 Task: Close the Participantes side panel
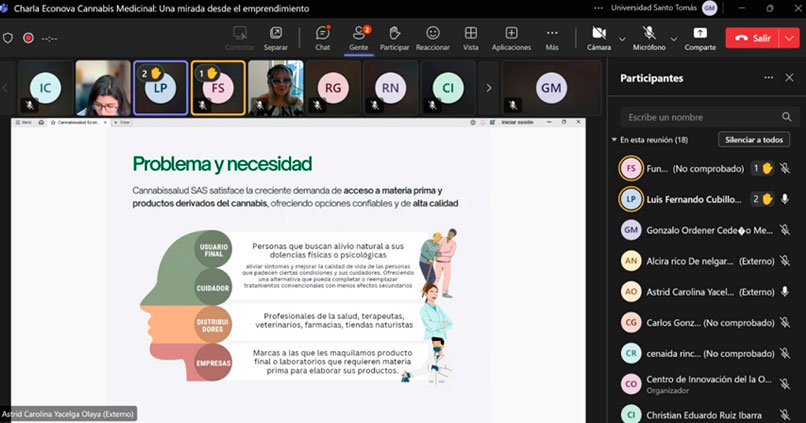789,77
